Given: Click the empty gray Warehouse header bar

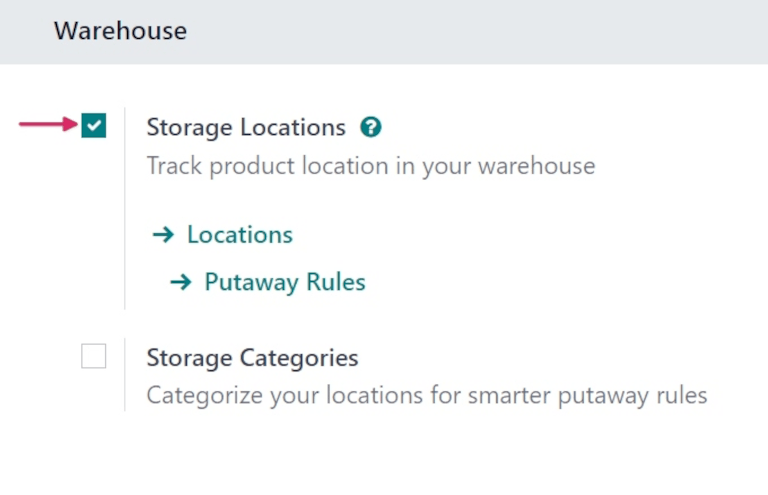Looking at the screenshot, I should point(480,31).
